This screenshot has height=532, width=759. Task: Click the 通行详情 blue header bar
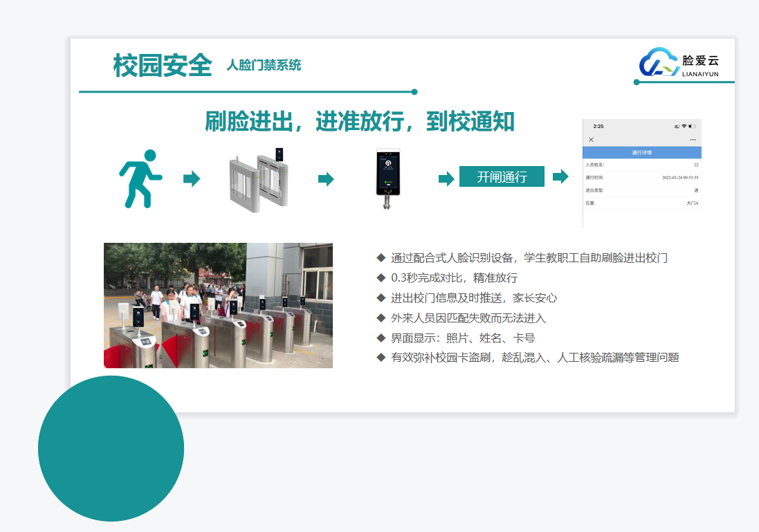(642, 153)
